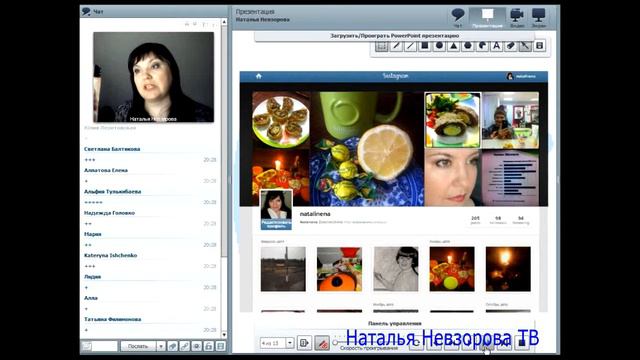Screen dimensions: 640x360
Task: Click the chat message input field
Action: click(x=104, y=346)
